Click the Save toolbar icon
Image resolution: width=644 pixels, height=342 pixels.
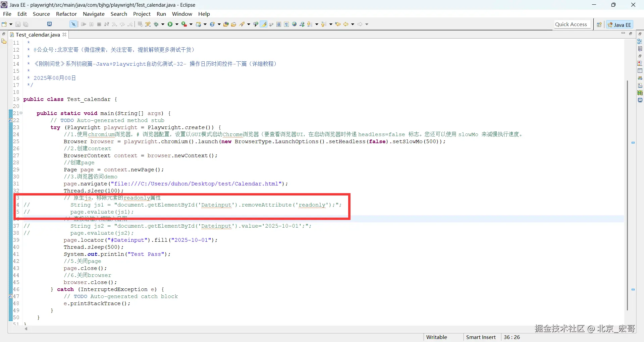pos(18,24)
